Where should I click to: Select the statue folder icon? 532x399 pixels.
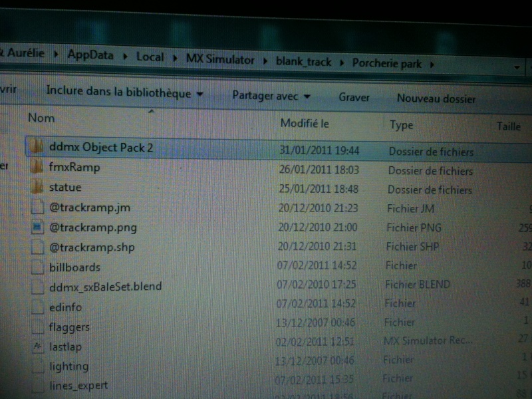(x=37, y=187)
